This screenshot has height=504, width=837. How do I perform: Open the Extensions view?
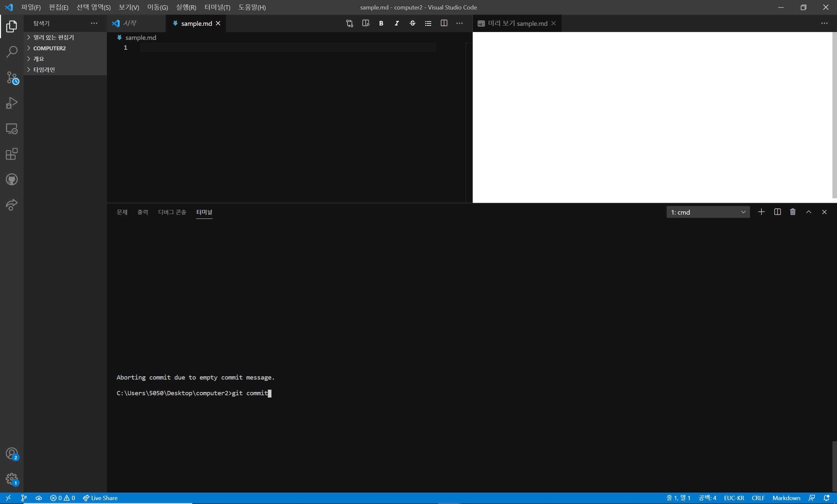11,154
